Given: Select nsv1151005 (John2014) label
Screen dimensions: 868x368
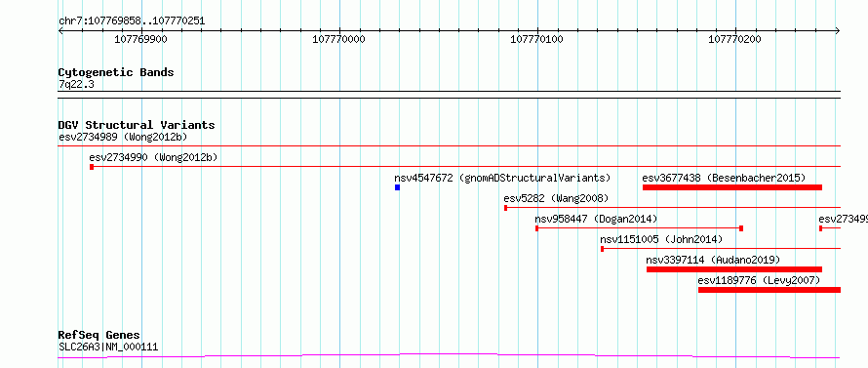Looking at the screenshot, I should [x=661, y=239].
